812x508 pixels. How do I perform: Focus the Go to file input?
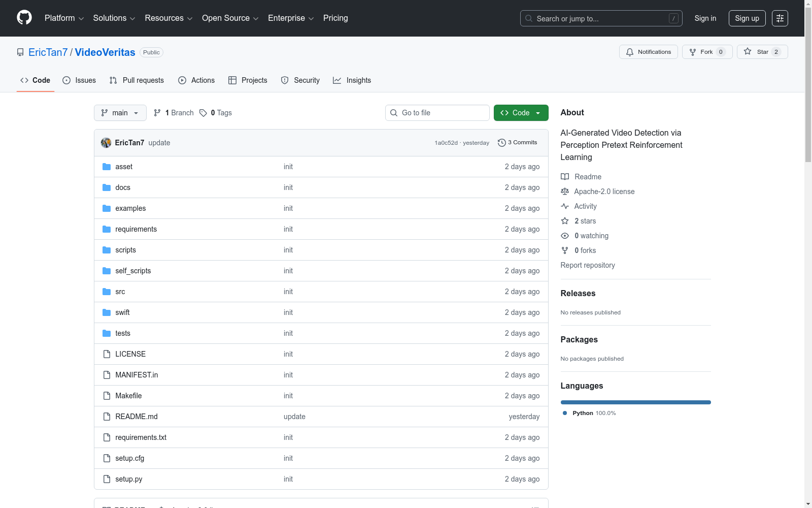(x=437, y=113)
